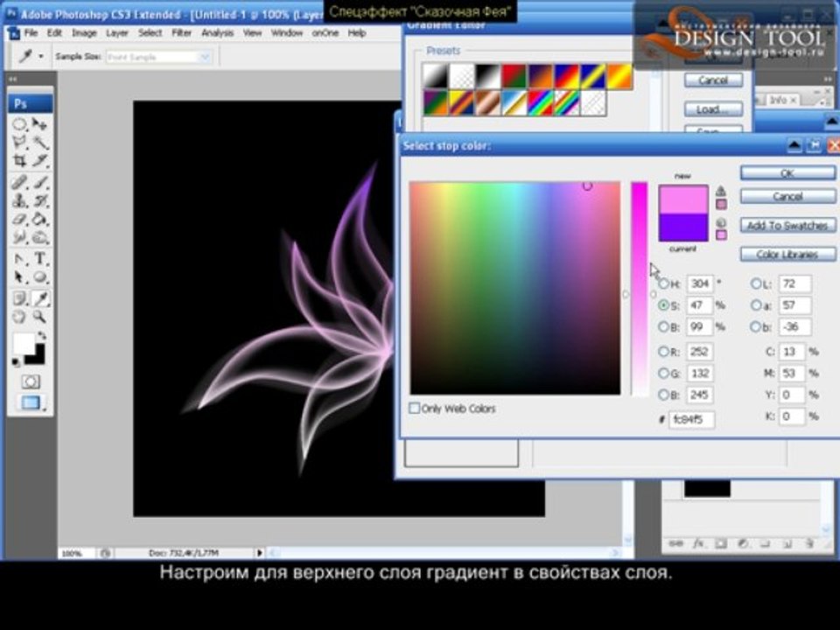Image resolution: width=840 pixels, height=630 pixels.
Task: Click the vertical saturation slider strip
Action: click(x=639, y=289)
